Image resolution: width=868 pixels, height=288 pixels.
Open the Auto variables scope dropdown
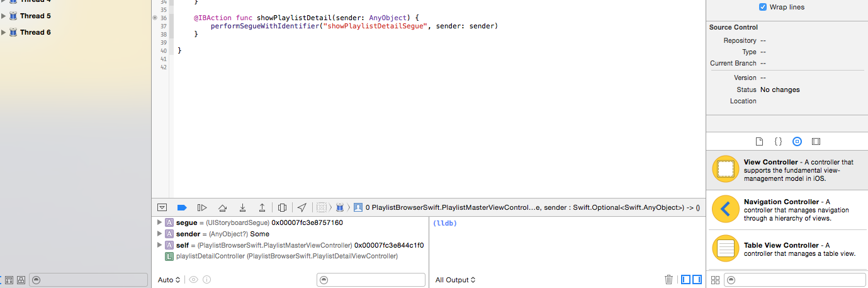(169, 280)
